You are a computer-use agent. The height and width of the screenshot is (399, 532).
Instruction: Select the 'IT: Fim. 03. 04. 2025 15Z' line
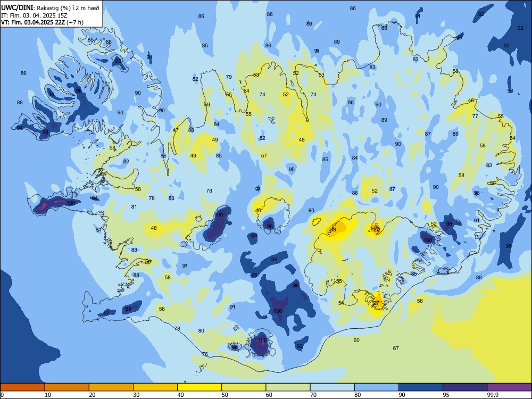[x=34, y=15]
